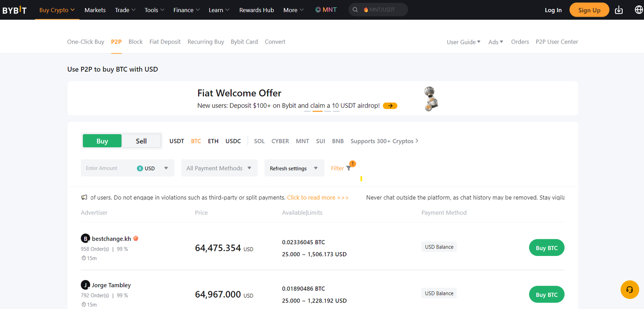Switch to Fiat Deposit tab

165,42
